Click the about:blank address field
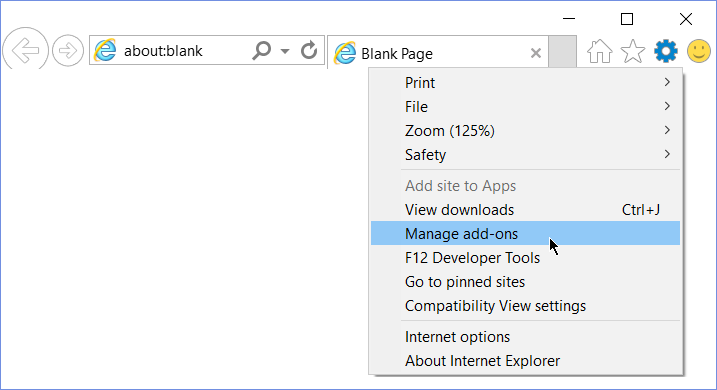Screen dimensions: 717x390 163,51
